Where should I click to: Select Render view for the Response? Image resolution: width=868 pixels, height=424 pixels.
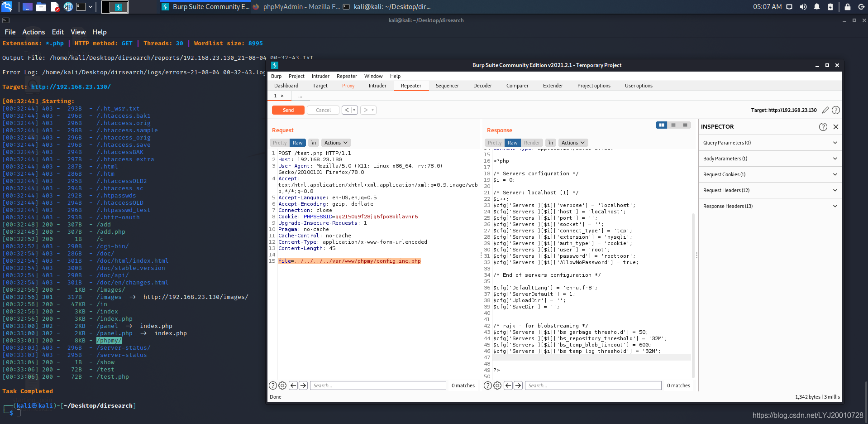(x=532, y=143)
